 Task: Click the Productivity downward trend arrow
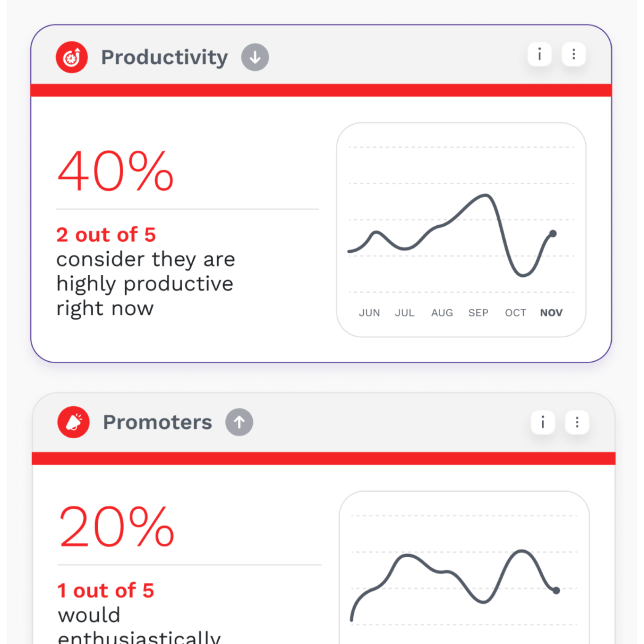[x=255, y=57]
